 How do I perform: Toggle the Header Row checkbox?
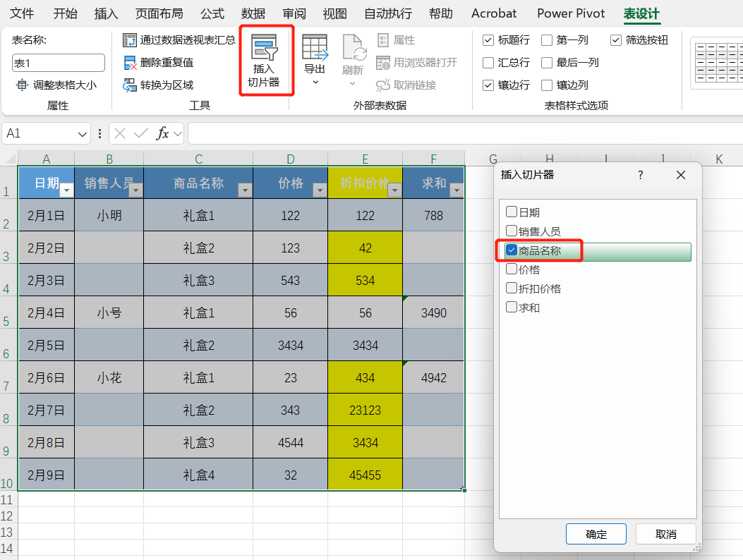[x=488, y=40]
